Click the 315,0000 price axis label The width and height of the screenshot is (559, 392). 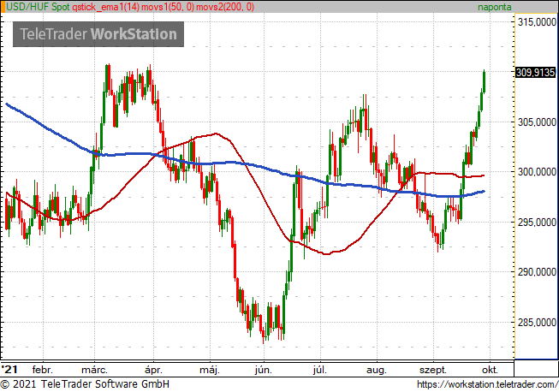[536, 22]
